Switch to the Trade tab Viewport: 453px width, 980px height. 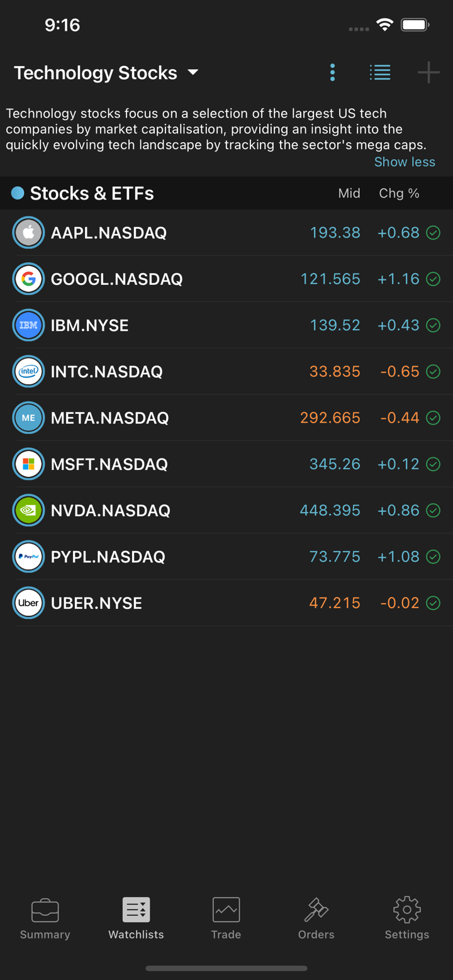click(226, 918)
